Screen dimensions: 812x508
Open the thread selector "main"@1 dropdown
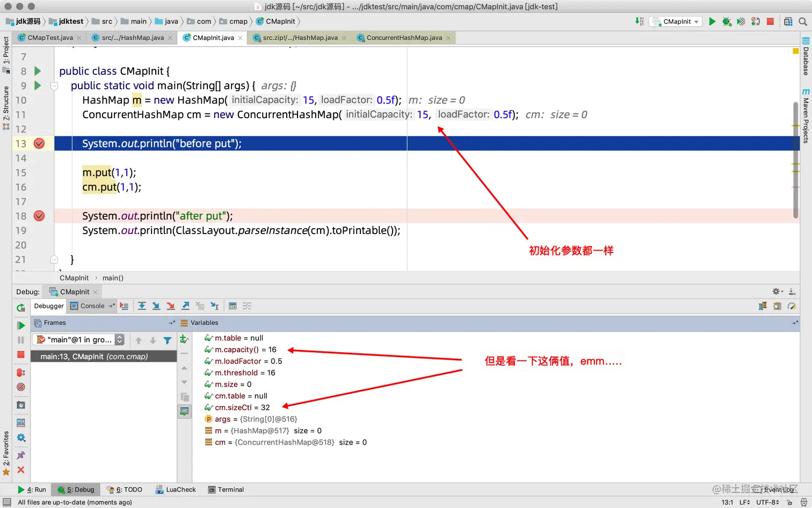point(78,339)
